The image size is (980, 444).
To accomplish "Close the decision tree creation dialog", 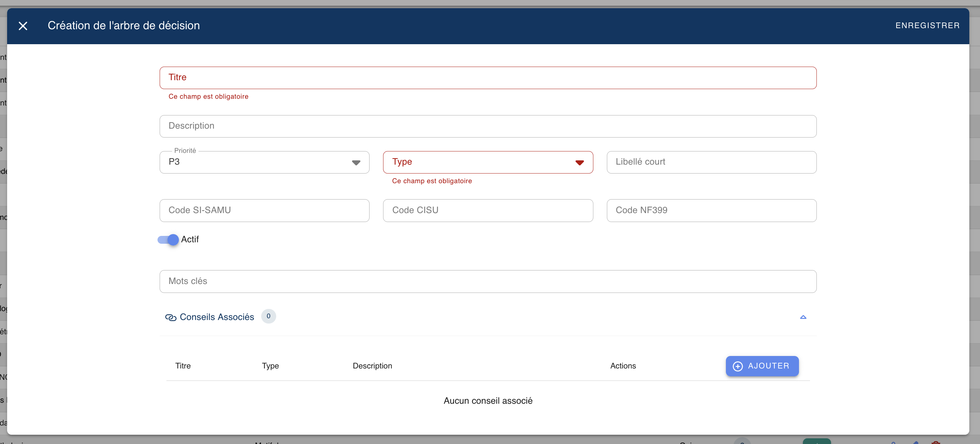I will [23, 26].
